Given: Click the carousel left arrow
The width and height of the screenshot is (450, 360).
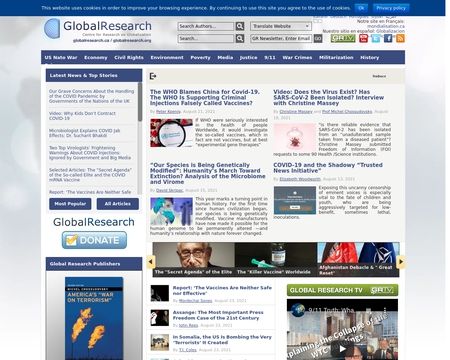Looking at the screenshot, I should pyautogui.click(x=151, y=262).
